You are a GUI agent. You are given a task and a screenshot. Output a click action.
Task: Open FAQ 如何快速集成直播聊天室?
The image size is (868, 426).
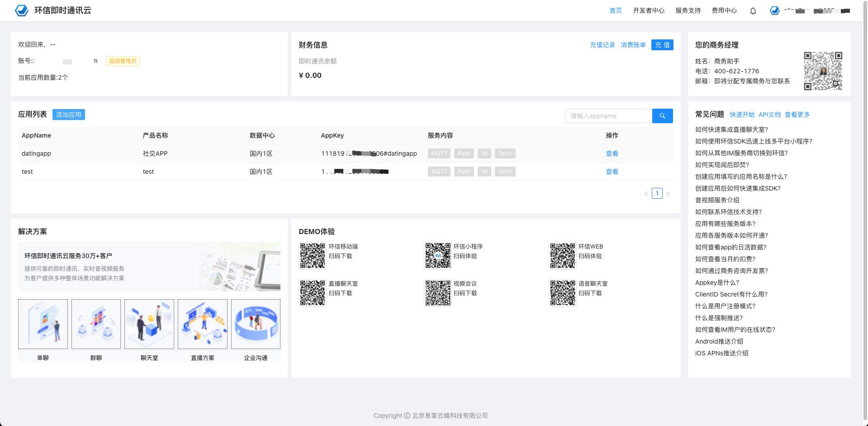click(731, 129)
